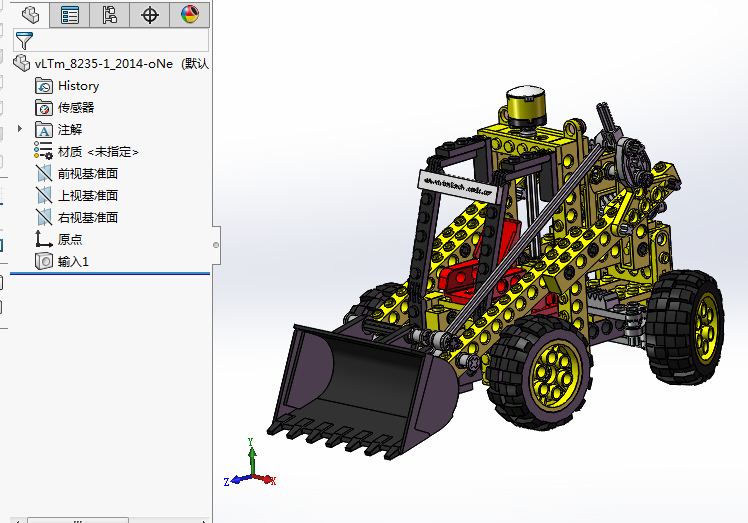
Task: Click the tree panel horizontal scrollbar thumb
Action: coord(78,519)
